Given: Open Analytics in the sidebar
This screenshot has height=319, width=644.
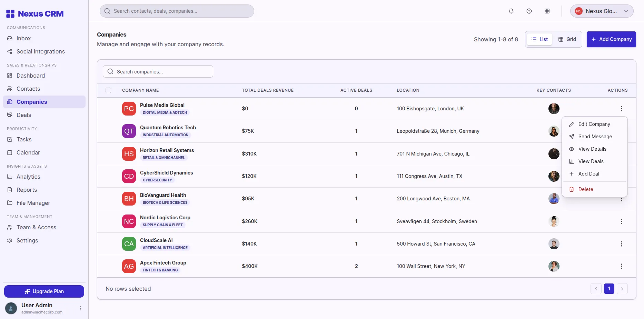Looking at the screenshot, I should click(44, 177).
